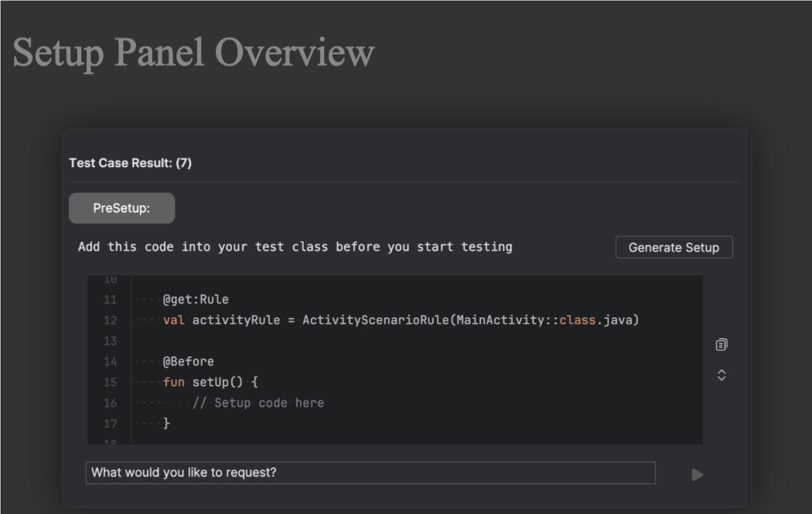Click the 'val' keyword on line 12

pos(174,320)
